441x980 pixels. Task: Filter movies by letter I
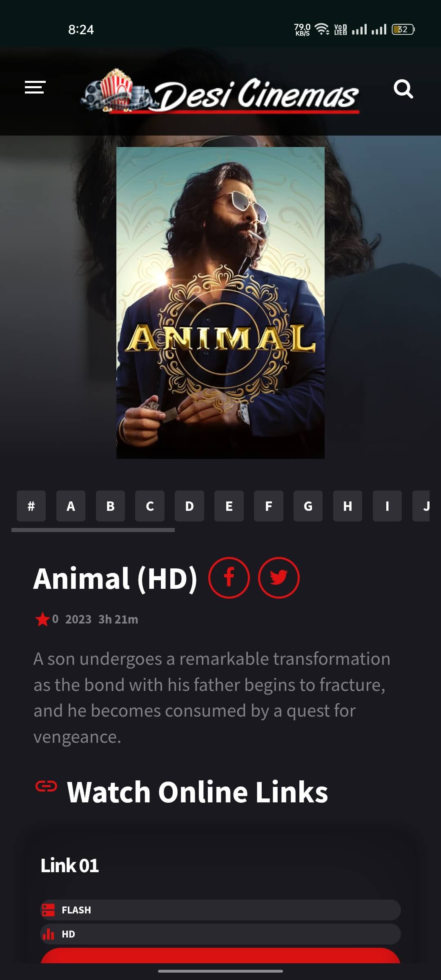(387, 506)
